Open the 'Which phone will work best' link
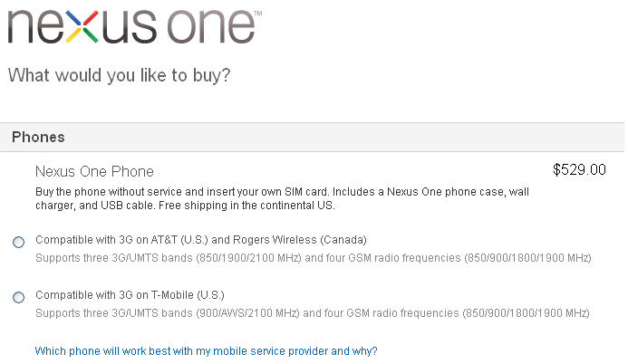This screenshot has width=628, height=364. [207, 350]
